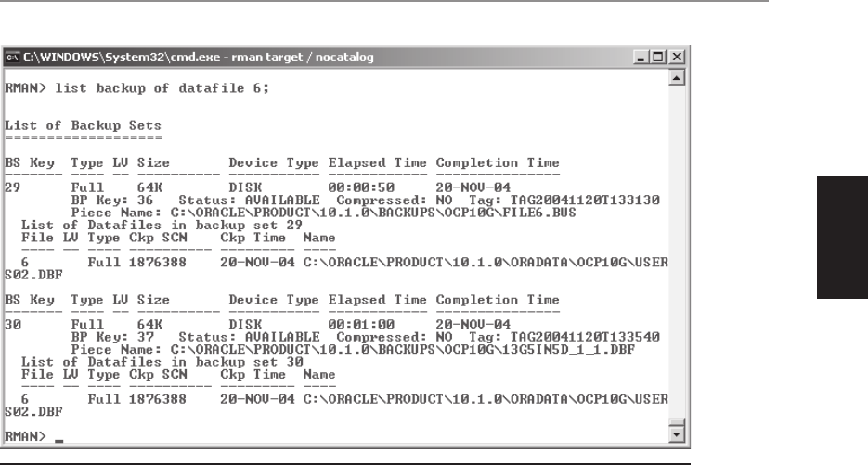
Task: Click the tag TAG20041120T133130
Action: coord(585,200)
